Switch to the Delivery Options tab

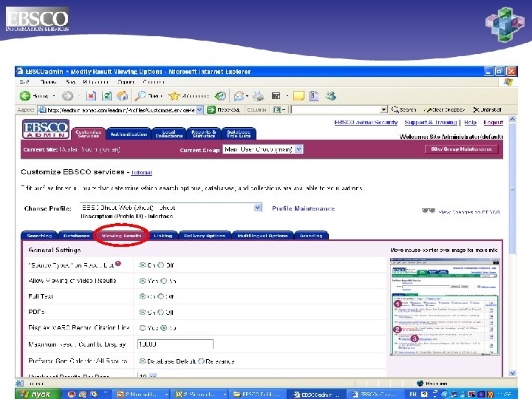point(205,236)
